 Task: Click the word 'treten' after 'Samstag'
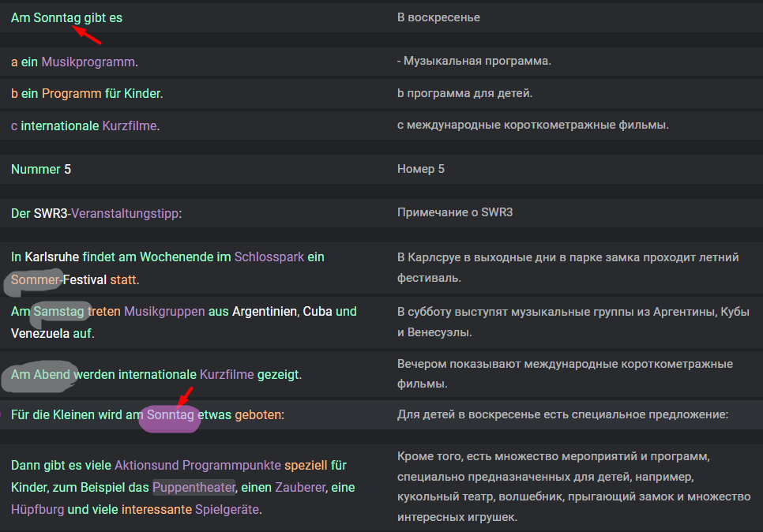click(x=104, y=311)
